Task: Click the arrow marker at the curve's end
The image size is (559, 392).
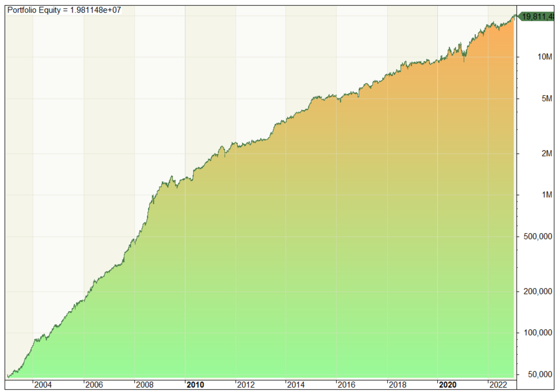Action: click(518, 16)
